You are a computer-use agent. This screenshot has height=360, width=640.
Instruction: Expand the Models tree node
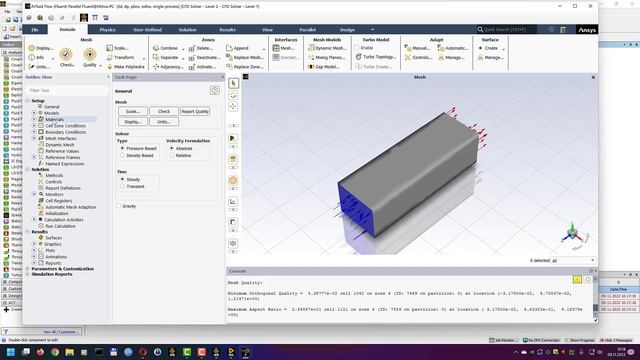34,113
